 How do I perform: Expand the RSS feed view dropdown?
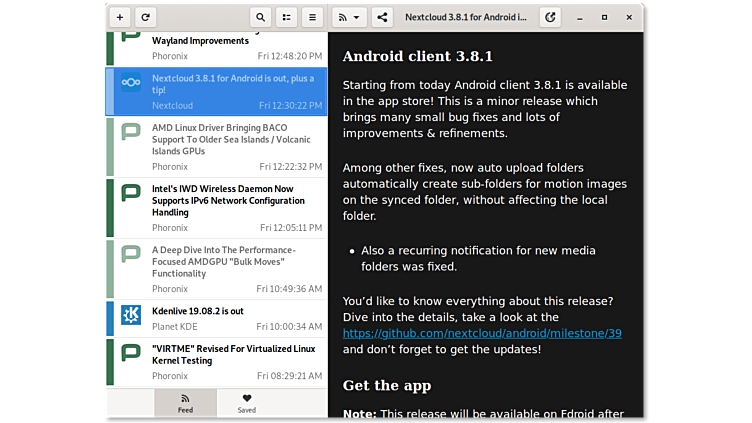(x=349, y=17)
